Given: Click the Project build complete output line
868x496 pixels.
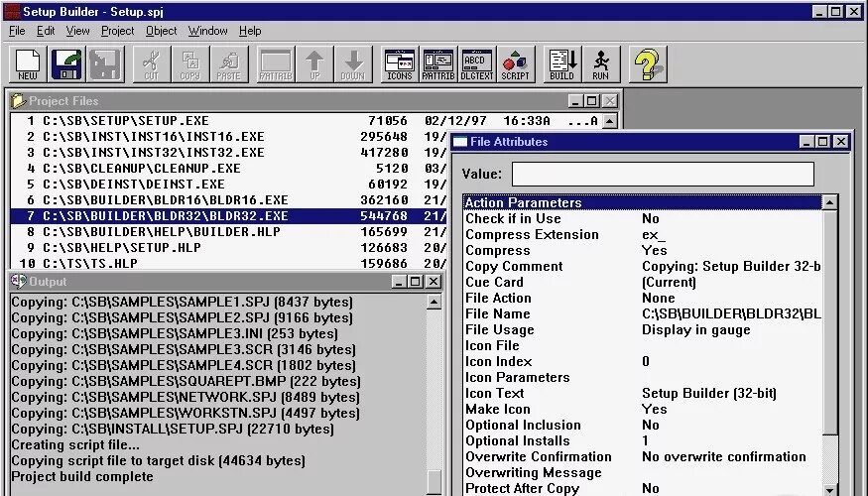Looking at the screenshot, I should point(82,476).
